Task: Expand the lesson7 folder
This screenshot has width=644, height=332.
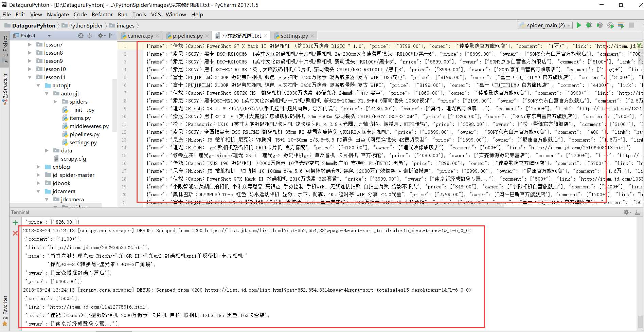Action: pyautogui.click(x=30, y=44)
